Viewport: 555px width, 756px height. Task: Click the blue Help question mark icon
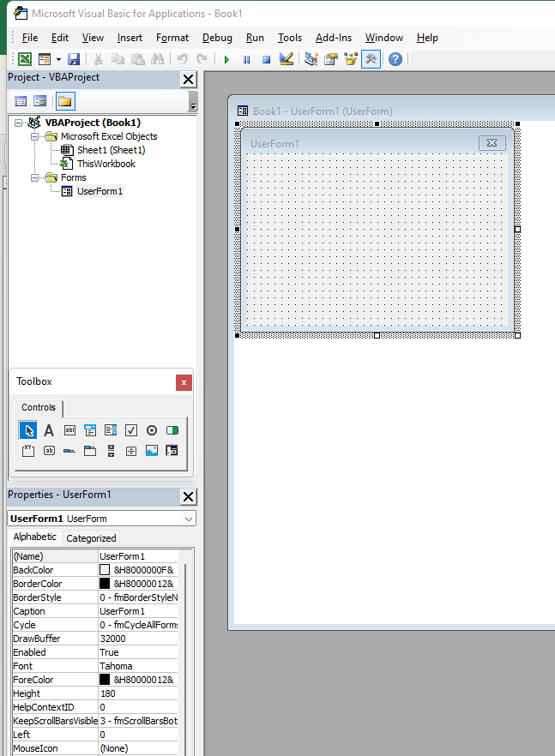[x=395, y=59]
